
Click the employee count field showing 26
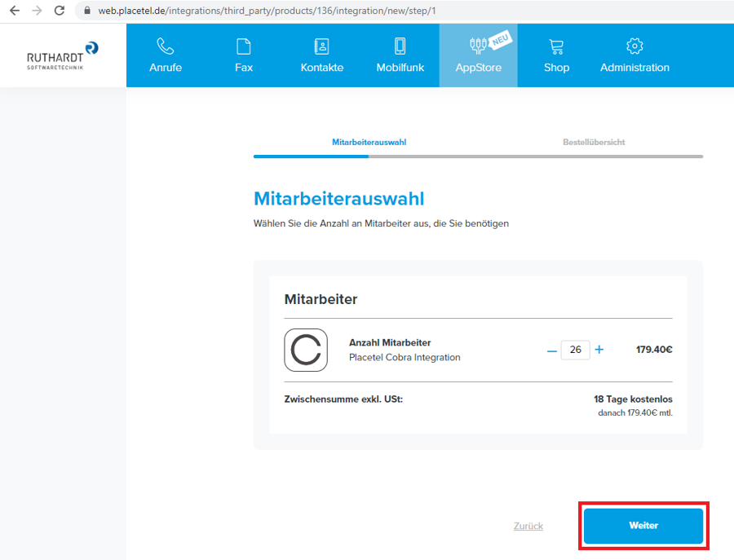575,350
